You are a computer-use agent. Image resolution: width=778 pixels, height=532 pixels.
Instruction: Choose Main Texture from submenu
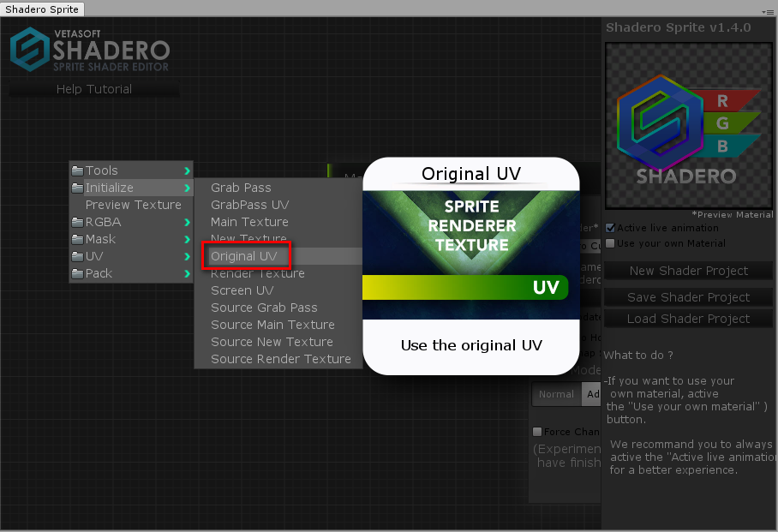(278, 222)
